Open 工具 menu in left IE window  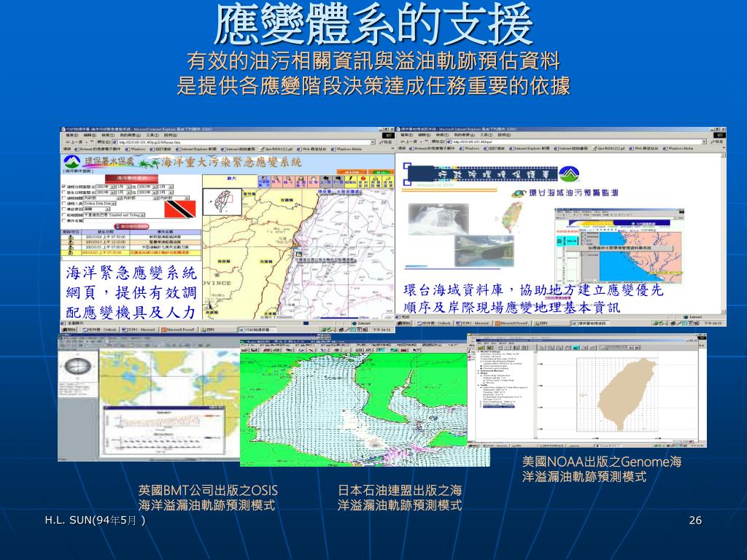click(152, 135)
